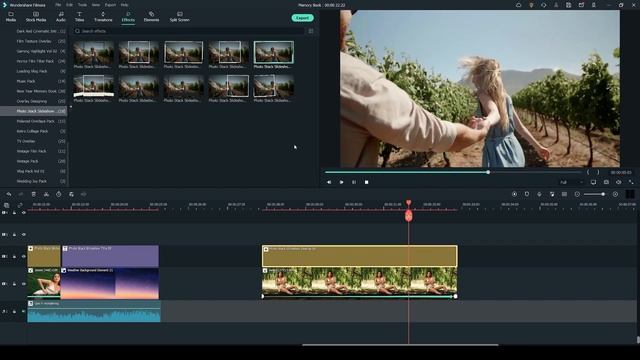Image resolution: width=640 pixels, height=360 pixels.
Task: Click the redo arrow icon
Action: [21, 194]
